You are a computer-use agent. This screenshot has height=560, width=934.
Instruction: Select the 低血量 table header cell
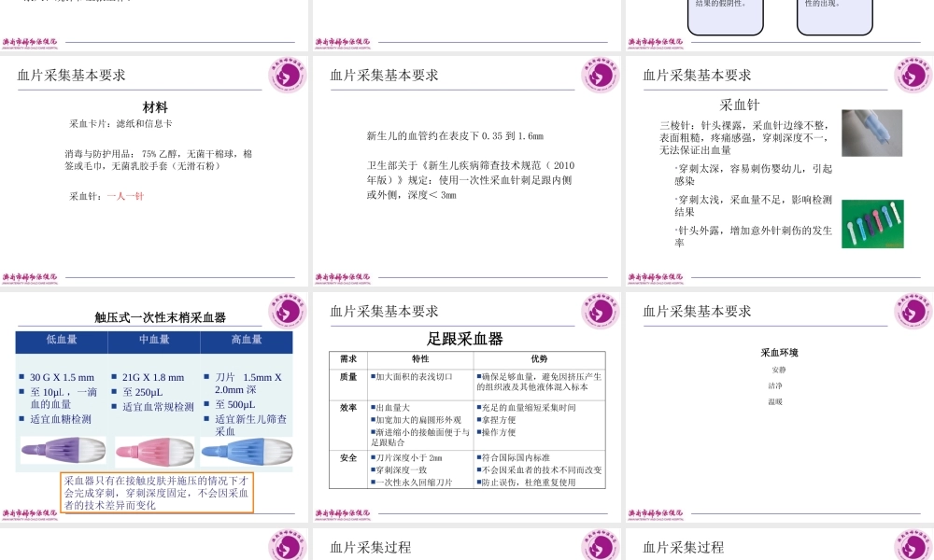pos(61,342)
